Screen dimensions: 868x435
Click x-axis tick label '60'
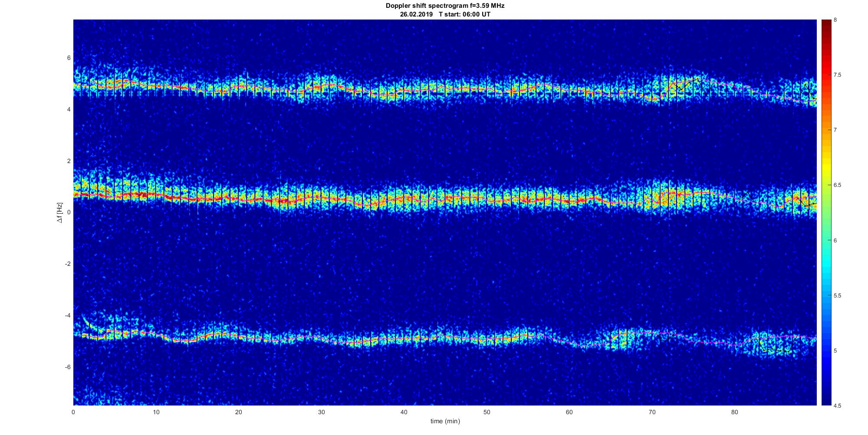click(x=569, y=412)
